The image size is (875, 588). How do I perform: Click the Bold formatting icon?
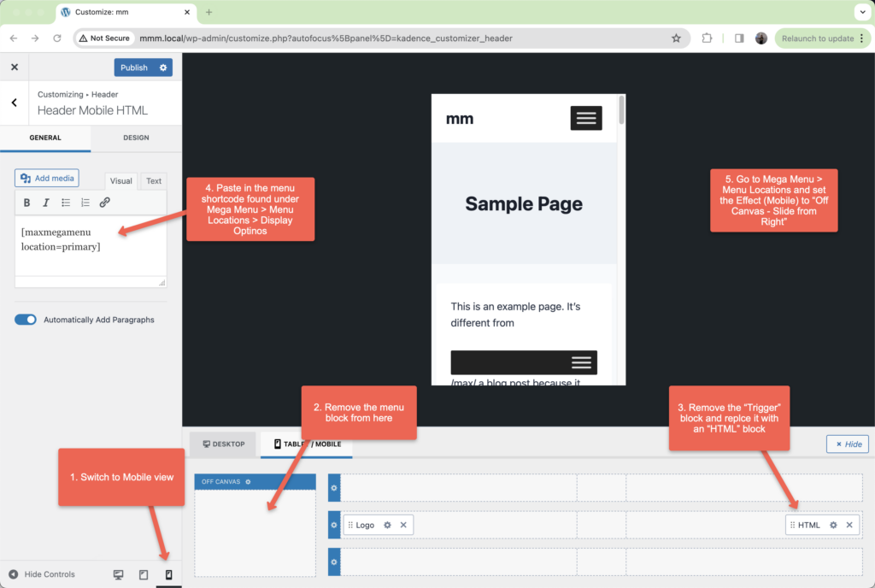click(x=26, y=203)
